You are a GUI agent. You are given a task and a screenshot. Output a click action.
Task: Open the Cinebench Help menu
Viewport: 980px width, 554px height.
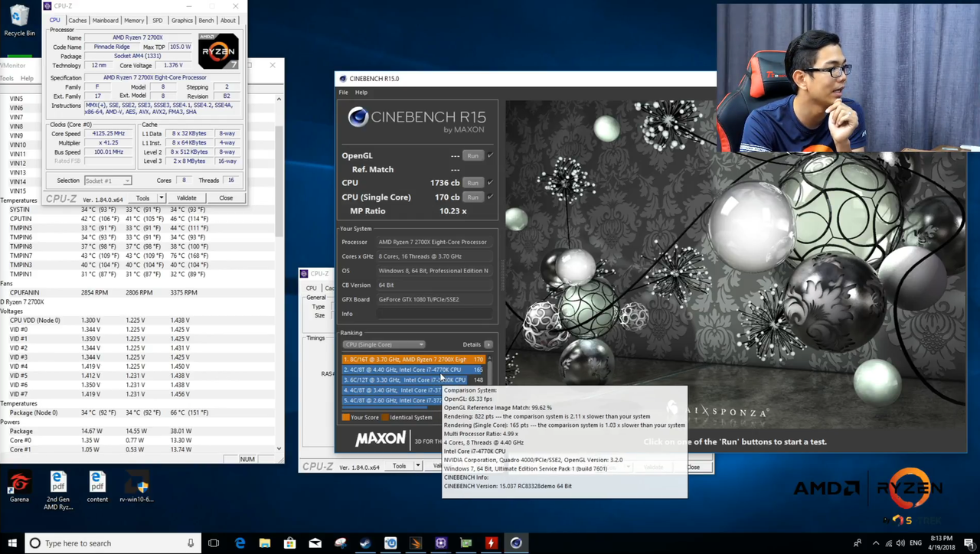(361, 93)
